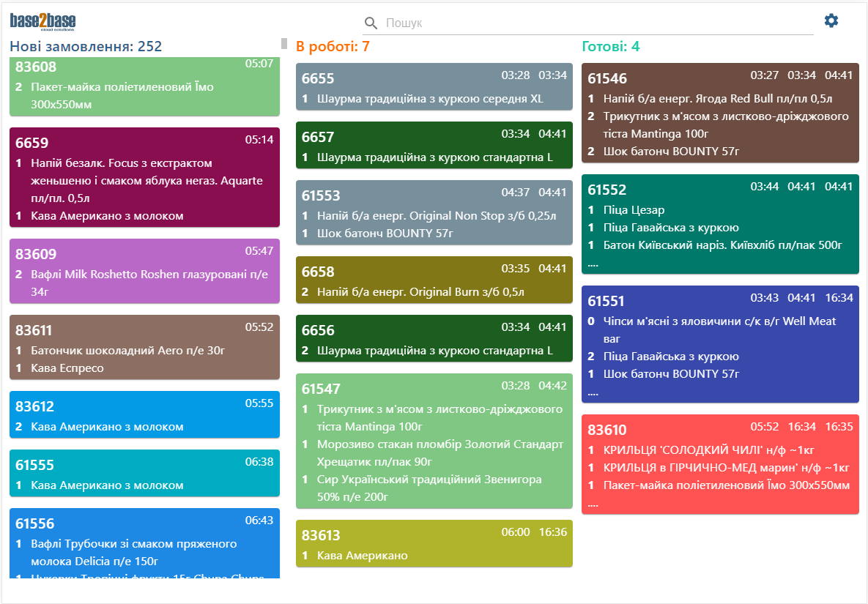
Task: Select Піца Цезар in order 61552
Action: 634,209
